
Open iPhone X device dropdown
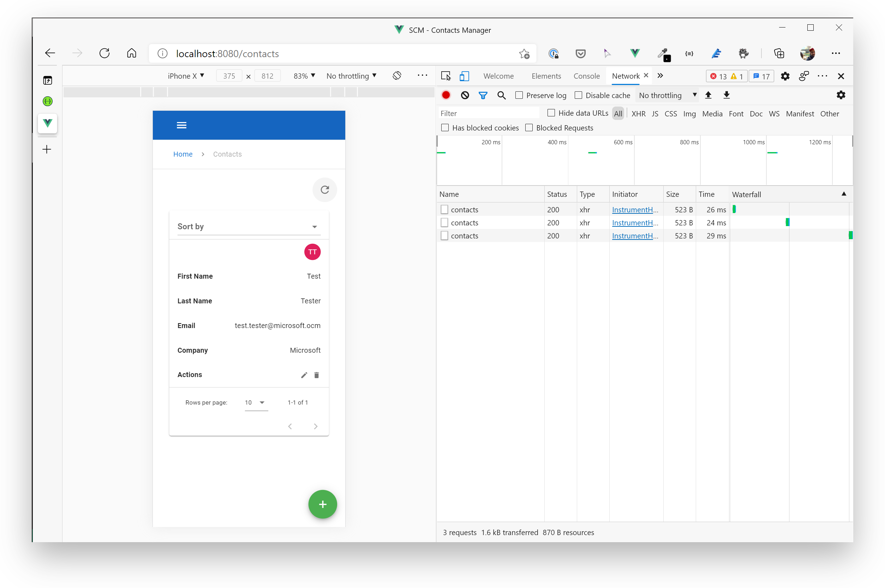[x=186, y=76]
